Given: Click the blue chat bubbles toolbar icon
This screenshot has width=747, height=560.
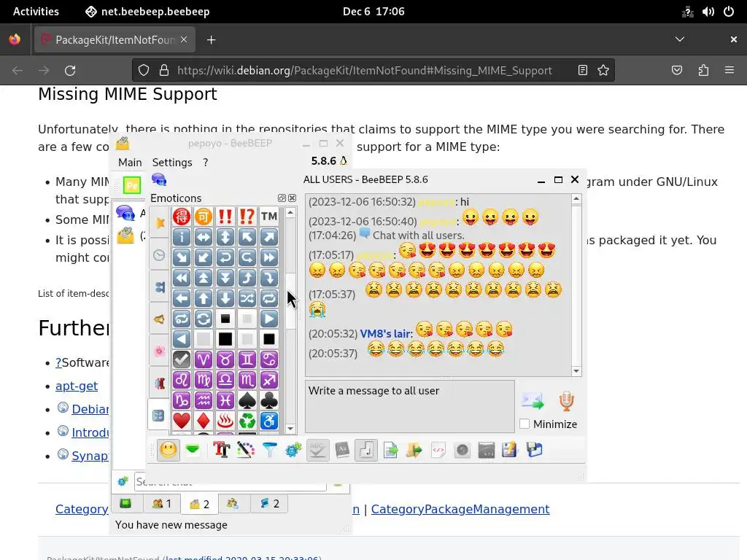Looking at the screenshot, I should [x=159, y=179].
